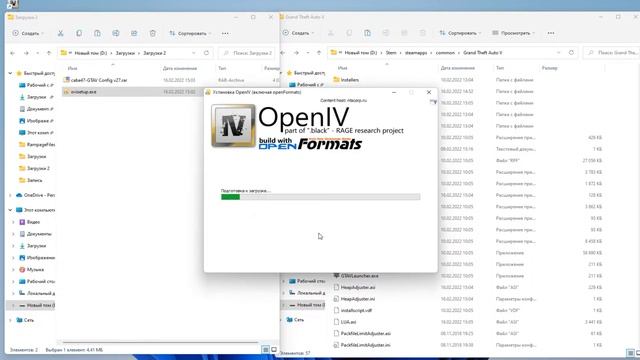Screen dimensions: 640x360
Task: Click steamapps breadcrumb in right window address bar
Action: pos(416,53)
